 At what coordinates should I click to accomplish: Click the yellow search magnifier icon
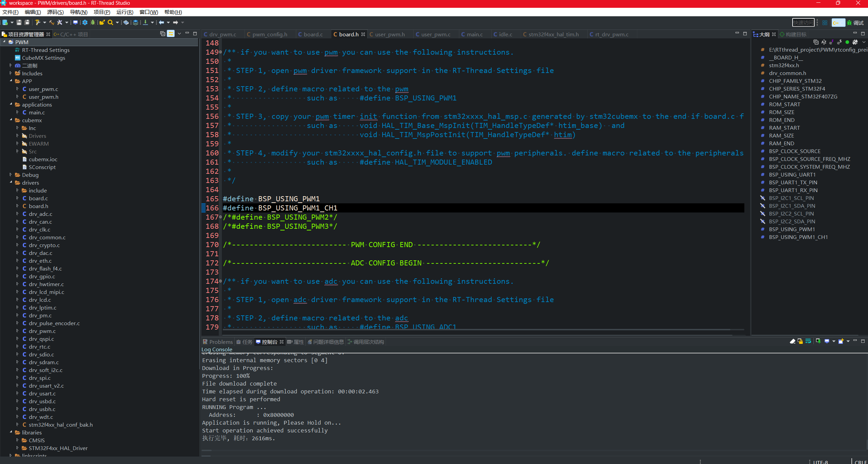pyautogui.click(x=110, y=22)
